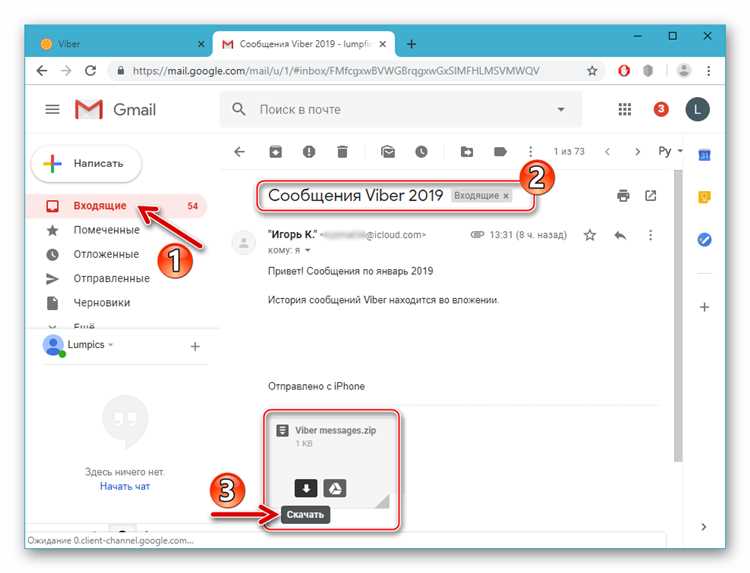750x573 pixels.
Task: Focus the Поиск в почте search field
Action: (x=402, y=110)
